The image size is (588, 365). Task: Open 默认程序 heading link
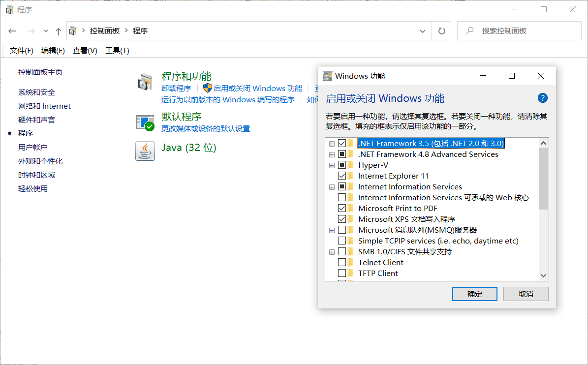(182, 117)
